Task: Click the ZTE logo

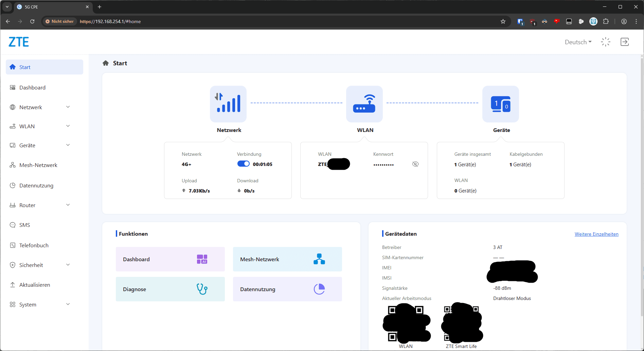Action: click(x=19, y=42)
